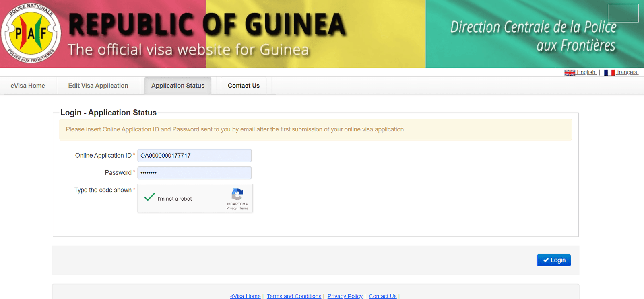This screenshot has height=299, width=644.
Task: Open reCAPTCHA Terms link
Action: tap(244, 209)
